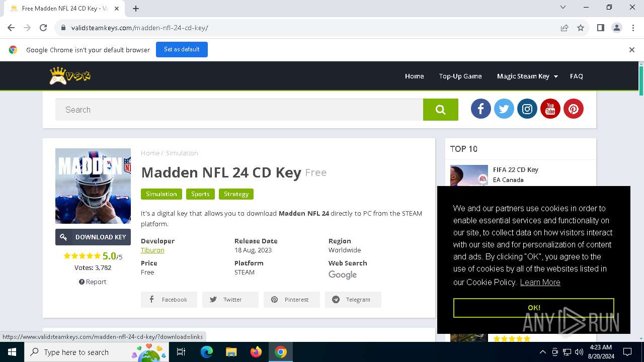644x362 pixels.
Task: Launch Firefox from the taskbar
Action: [256, 352]
